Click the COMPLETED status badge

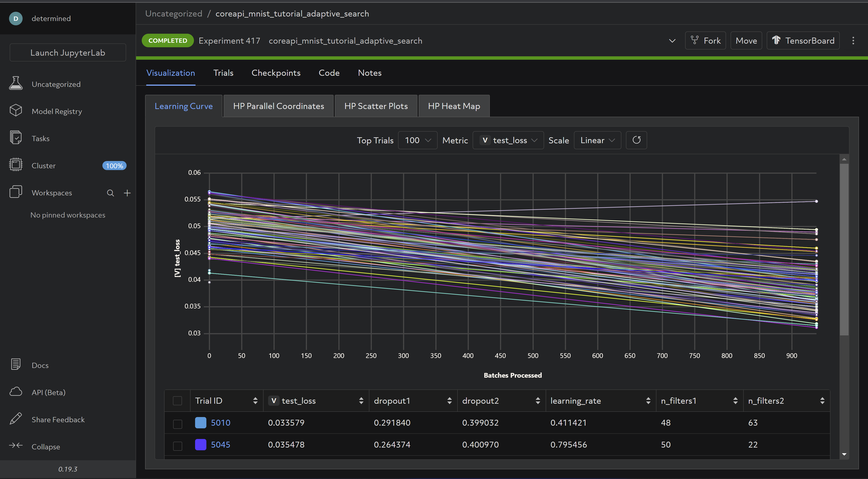(167, 40)
